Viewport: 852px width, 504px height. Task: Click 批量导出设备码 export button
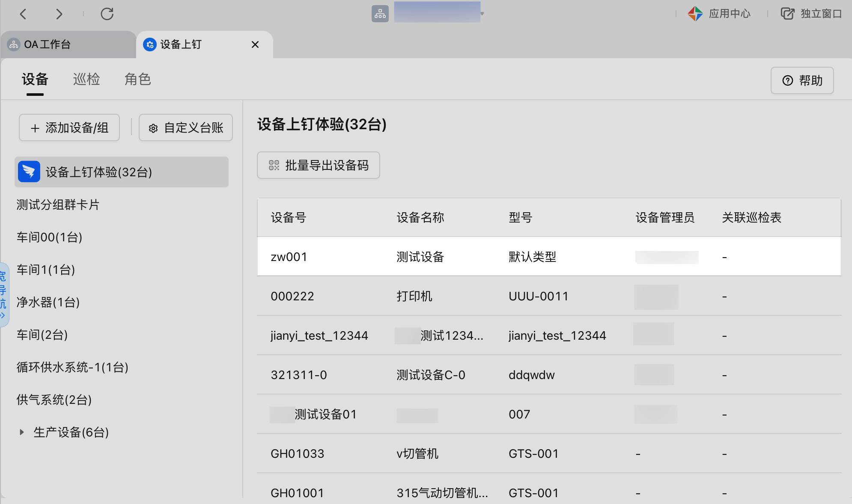pos(318,165)
